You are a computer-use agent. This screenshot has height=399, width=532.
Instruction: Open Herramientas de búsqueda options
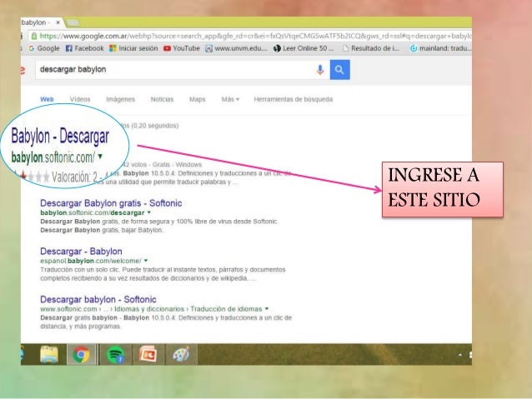pyautogui.click(x=294, y=99)
